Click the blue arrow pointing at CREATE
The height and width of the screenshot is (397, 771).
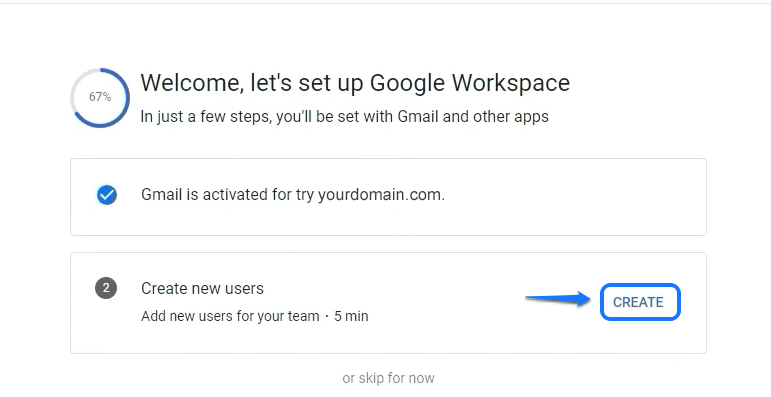pos(558,298)
